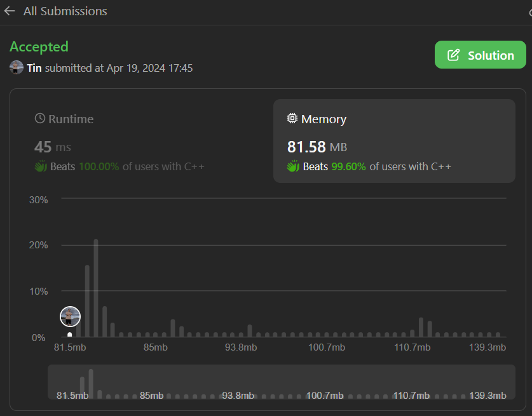
Task: Click the second tallest bar near 15%
Action: click(x=88, y=300)
